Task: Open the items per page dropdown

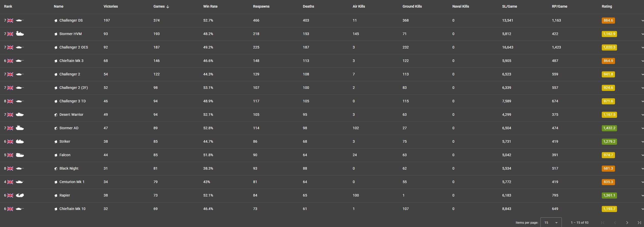Action: (551, 223)
